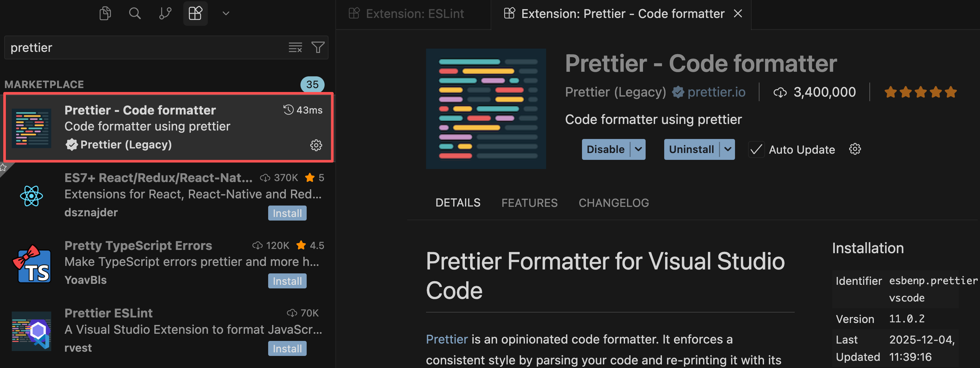Open the Extension: ESLint editor tab
This screenshot has width=980, height=368.
[x=414, y=14]
